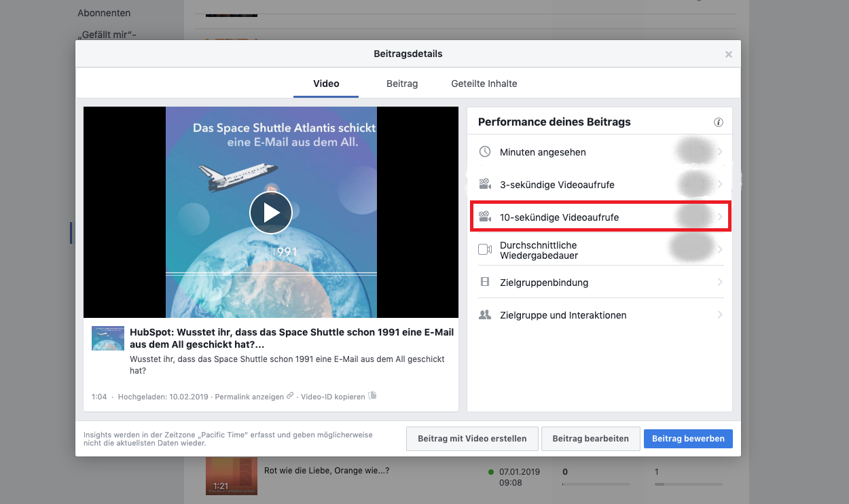The width and height of the screenshot is (849, 504).
Task: Play the Space Shuttle video
Action: click(x=271, y=213)
